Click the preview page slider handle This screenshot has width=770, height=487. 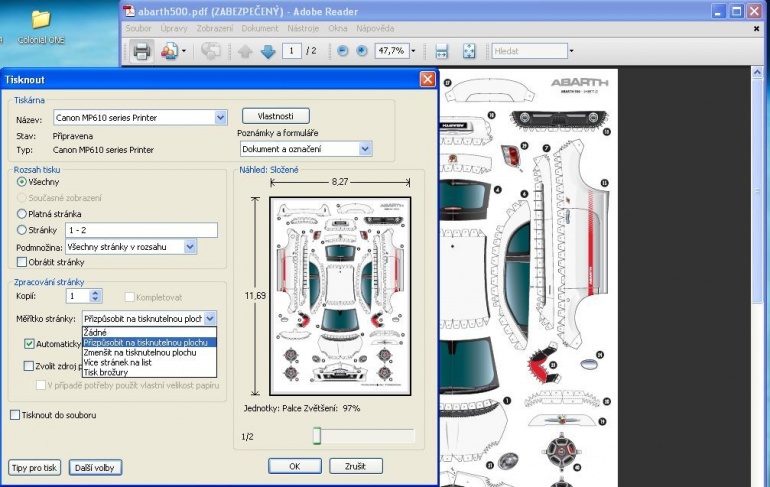click(317, 435)
